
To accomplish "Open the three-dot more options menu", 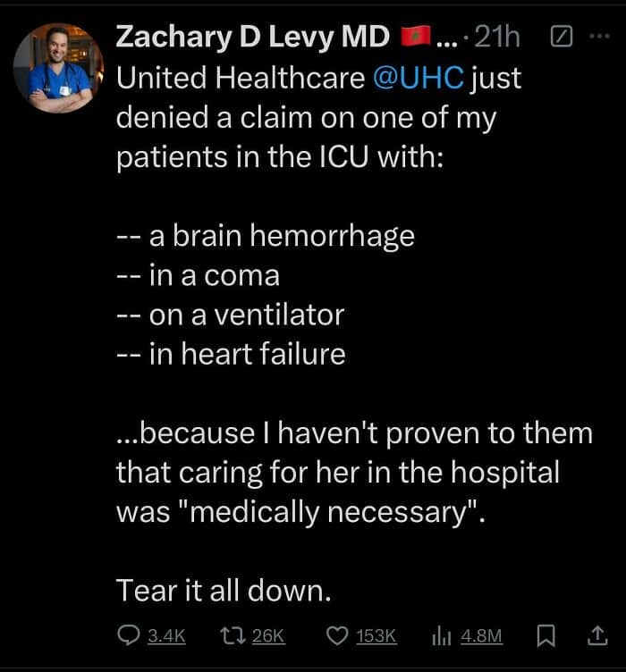I will [600, 37].
